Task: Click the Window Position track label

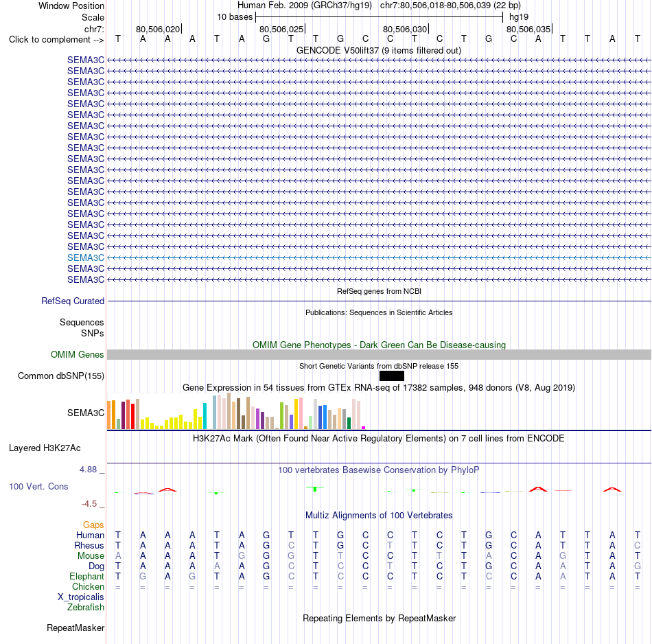Action: [71, 5]
